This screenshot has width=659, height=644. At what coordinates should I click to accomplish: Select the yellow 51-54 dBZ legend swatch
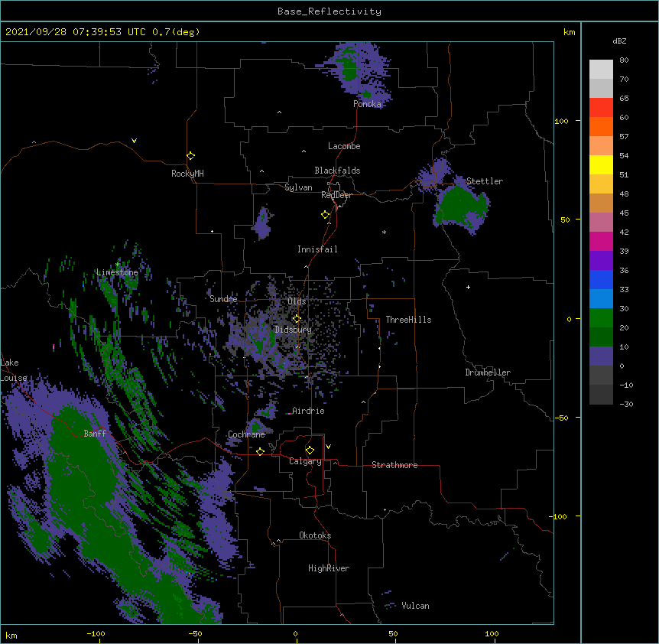[x=601, y=164]
